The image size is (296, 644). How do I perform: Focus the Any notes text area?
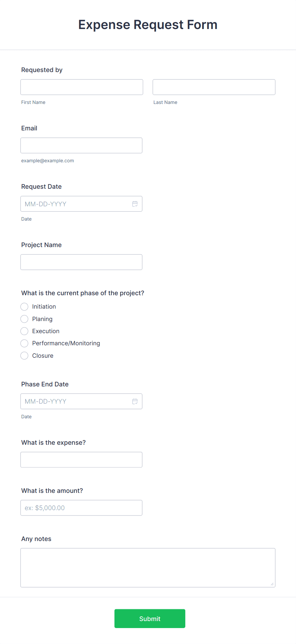click(x=148, y=568)
